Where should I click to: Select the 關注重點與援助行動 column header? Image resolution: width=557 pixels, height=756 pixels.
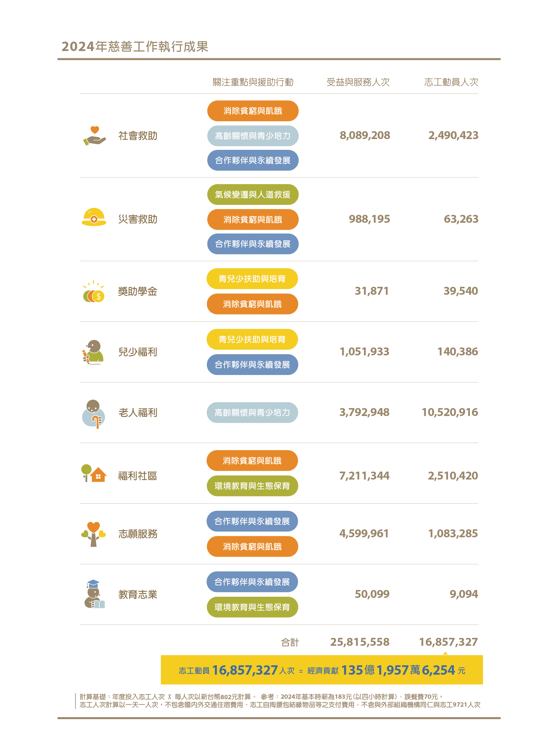[253, 82]
